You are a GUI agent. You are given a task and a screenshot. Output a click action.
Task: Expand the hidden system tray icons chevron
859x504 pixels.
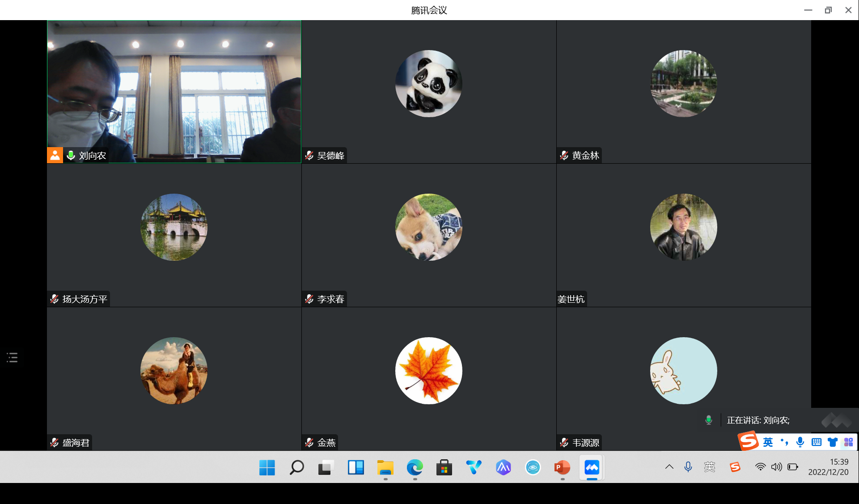click(x=669, y=467)
